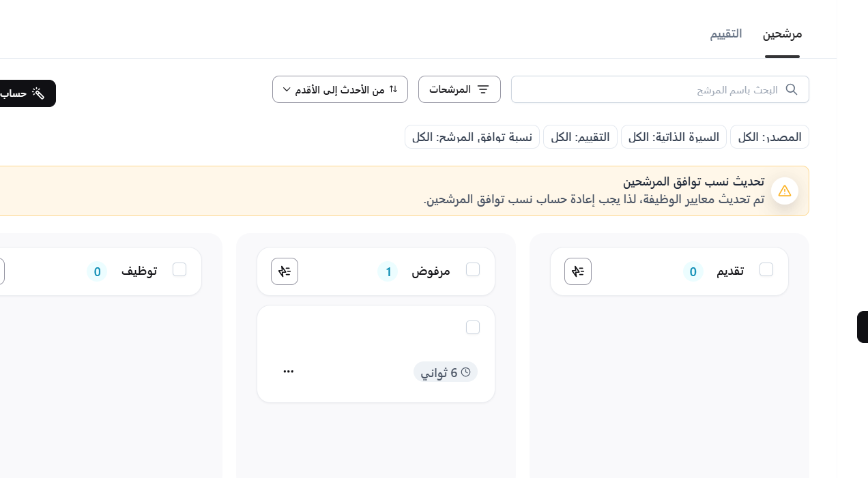Select the مرشحين tab

tap(782, 33)
